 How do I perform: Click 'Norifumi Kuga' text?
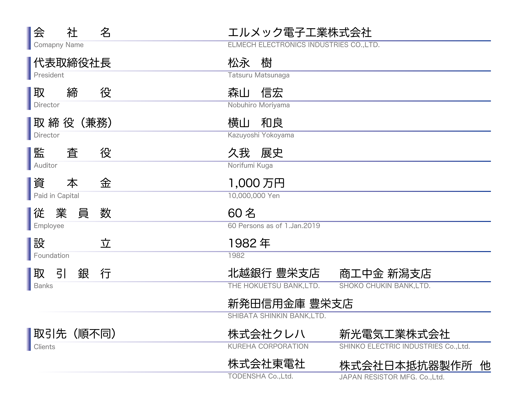click(x=250, y=165)
